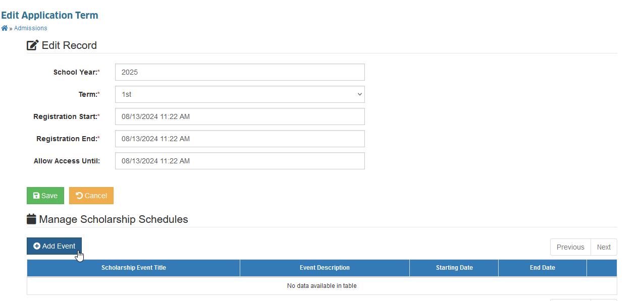Click the 'Registration End:' label
Image resolution: width=644 pixels, height=301 pixels.
tap(68, 139)
